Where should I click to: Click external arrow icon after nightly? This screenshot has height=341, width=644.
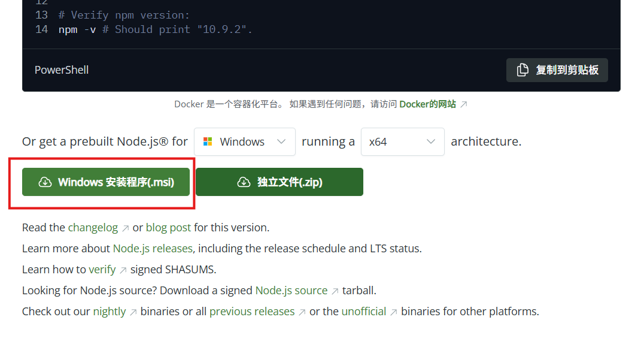click(x=133, y=312)
